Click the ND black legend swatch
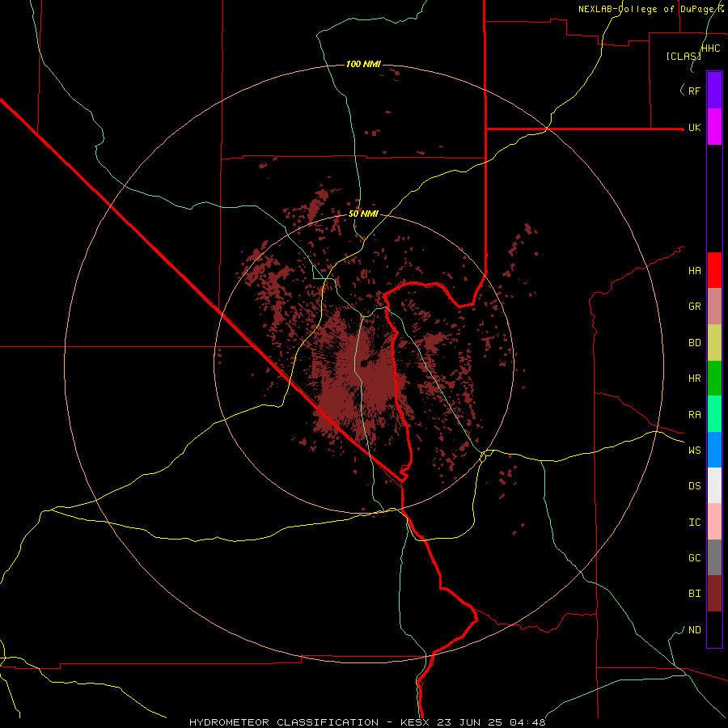 pyautogui.click(x=714, y=629)
